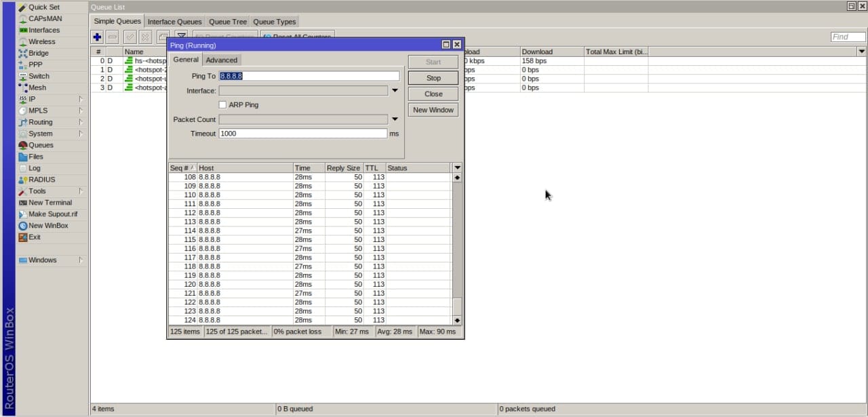Open the PPP menu

tap(35, 64)
